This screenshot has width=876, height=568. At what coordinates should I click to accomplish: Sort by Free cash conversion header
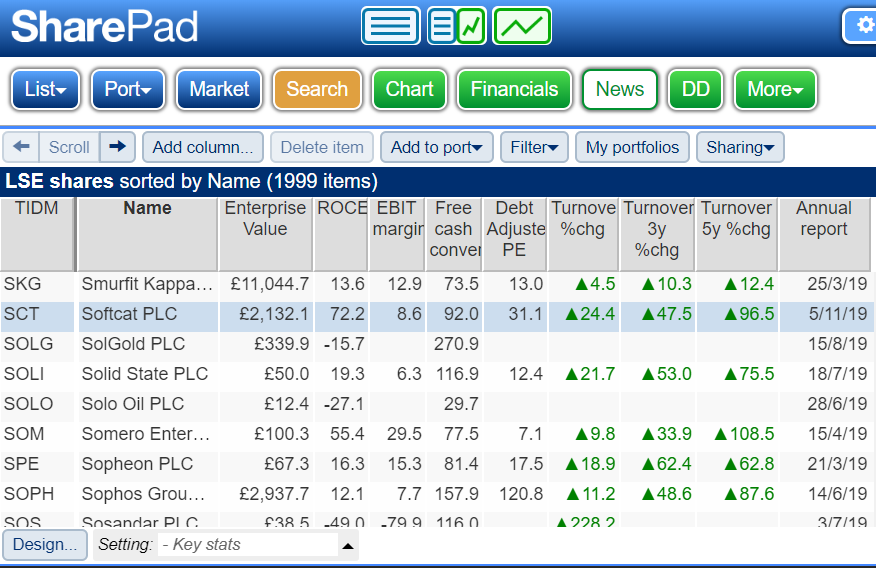454,234
